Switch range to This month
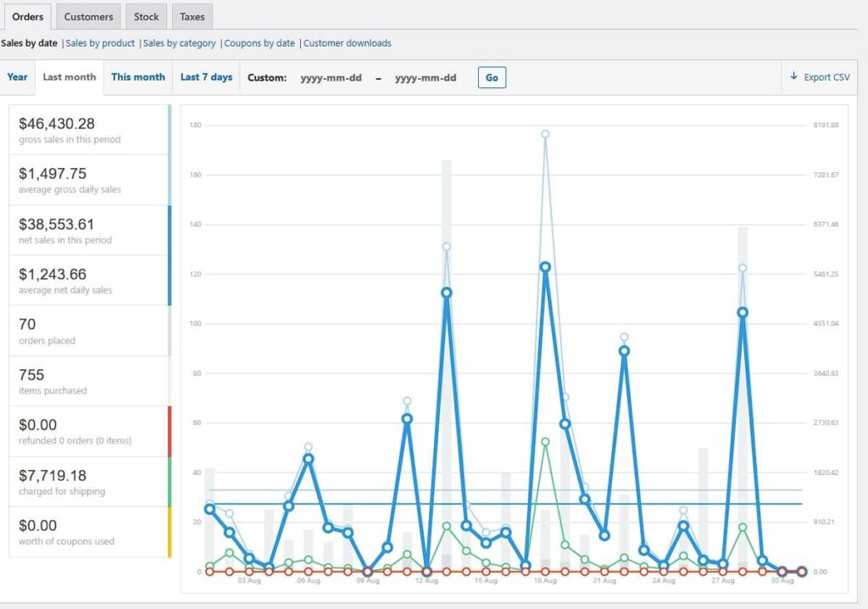Viewport: 868px width, 609px height. click(138, 77)
